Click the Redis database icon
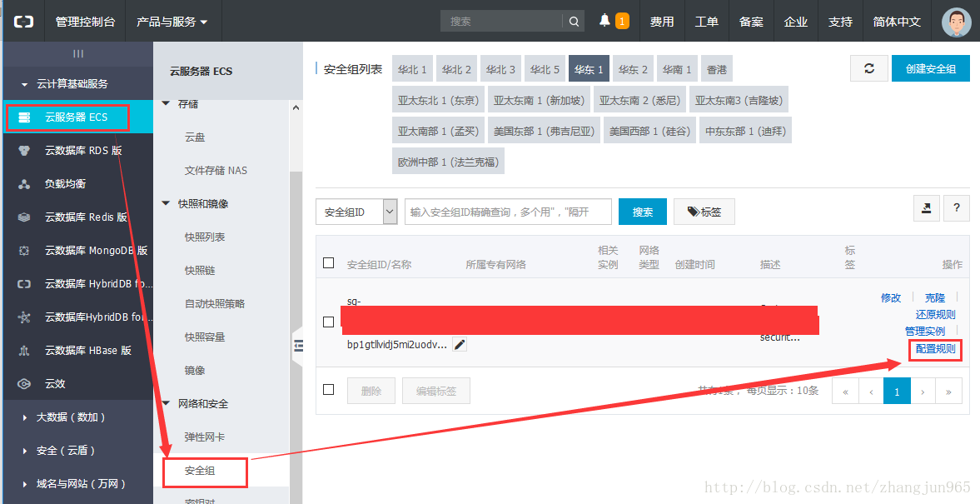The width and height of the screenshot is (980, 504). click(24, 217)
